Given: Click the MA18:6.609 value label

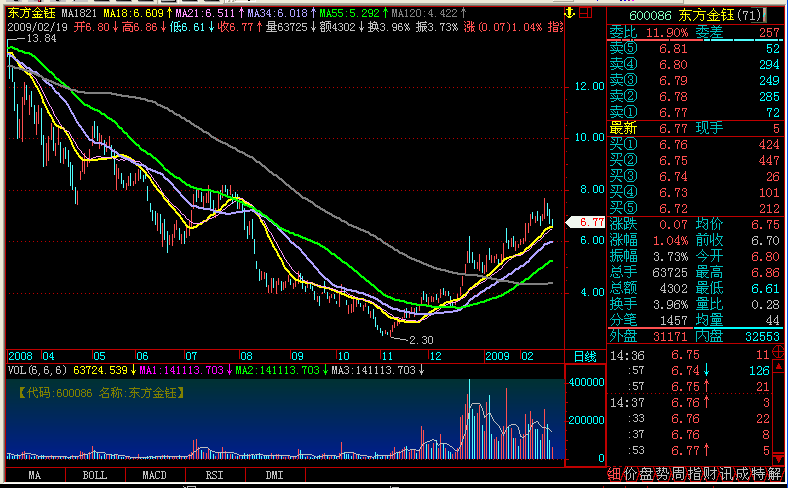Looking at the screenshot, I should 134,13.
